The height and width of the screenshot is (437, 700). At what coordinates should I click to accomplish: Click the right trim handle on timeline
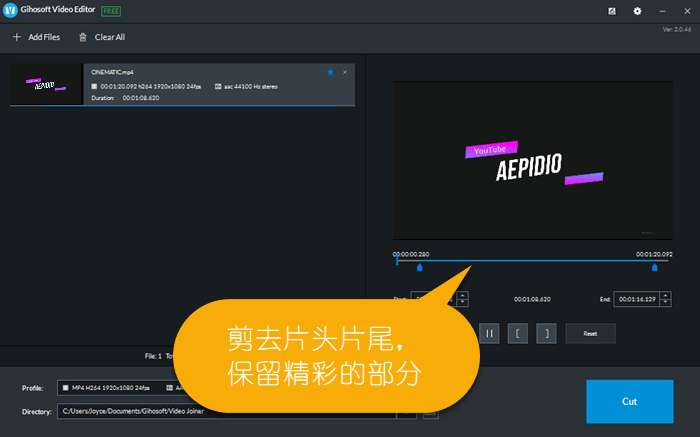pyautogui.click(x=655, y=267)
